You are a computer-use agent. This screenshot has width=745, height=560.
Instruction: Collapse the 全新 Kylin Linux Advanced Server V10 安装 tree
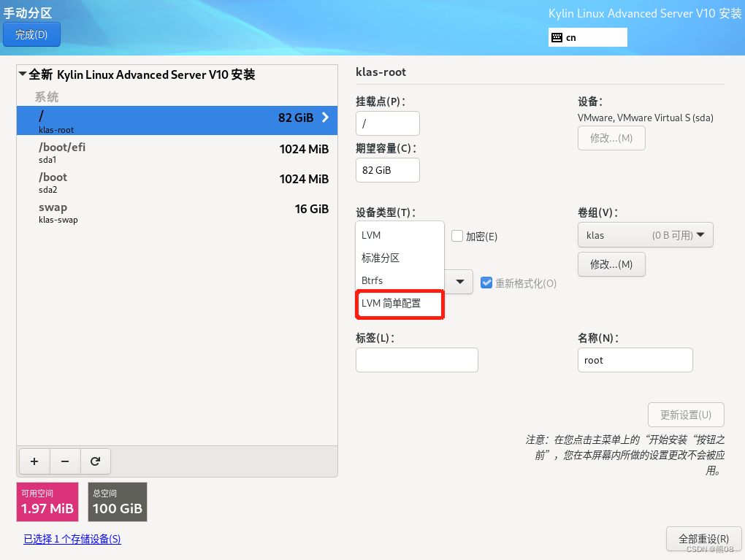[23, 74]
